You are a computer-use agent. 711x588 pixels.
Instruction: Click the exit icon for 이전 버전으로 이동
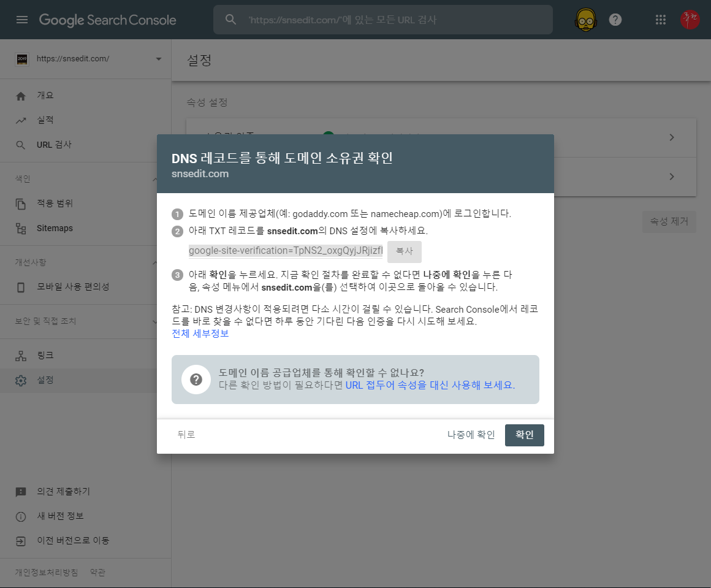(21, 541)
